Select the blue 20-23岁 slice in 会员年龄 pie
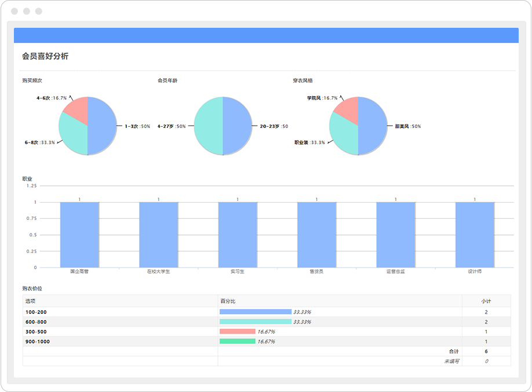 237,126
